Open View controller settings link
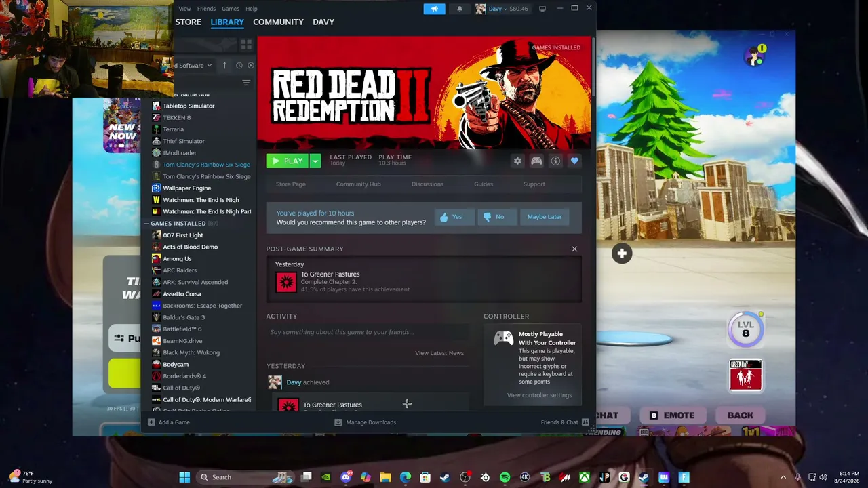 (x=539, y=395)
